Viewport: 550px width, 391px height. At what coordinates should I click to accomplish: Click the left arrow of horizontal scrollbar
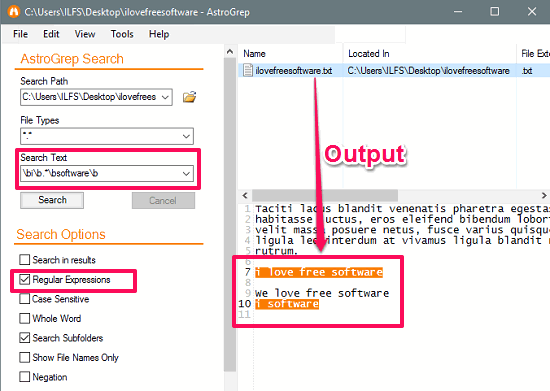(x=245, y=196)
